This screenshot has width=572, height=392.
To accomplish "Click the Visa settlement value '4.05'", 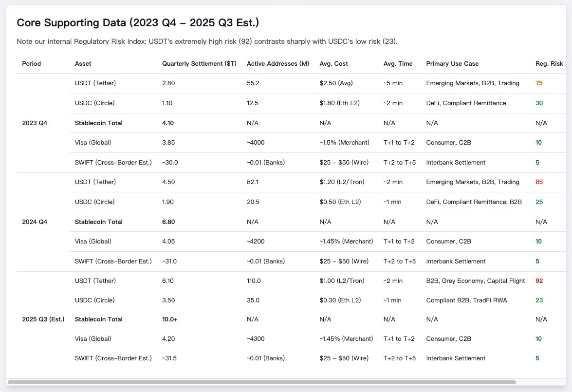I will coord(168,242).
